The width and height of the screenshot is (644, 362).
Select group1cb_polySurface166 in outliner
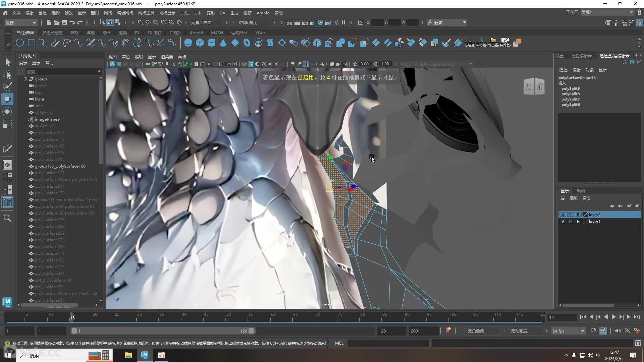[x=60, y=166]
